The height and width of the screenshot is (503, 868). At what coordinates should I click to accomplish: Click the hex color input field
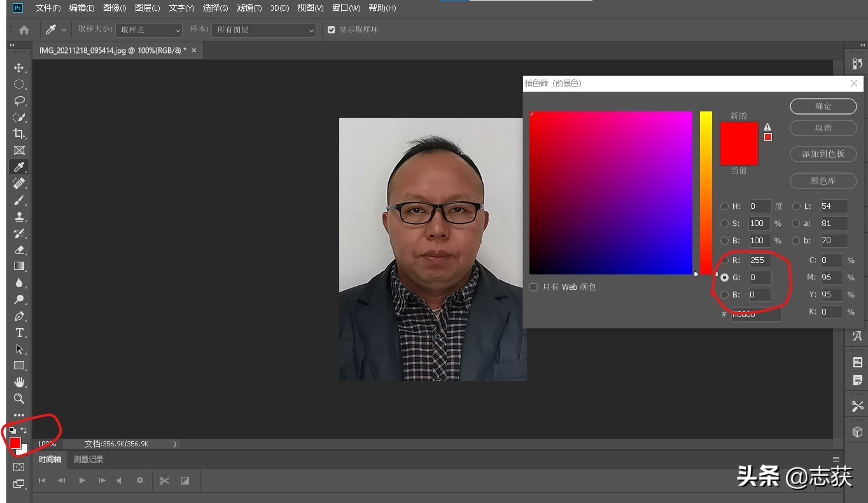756,314
